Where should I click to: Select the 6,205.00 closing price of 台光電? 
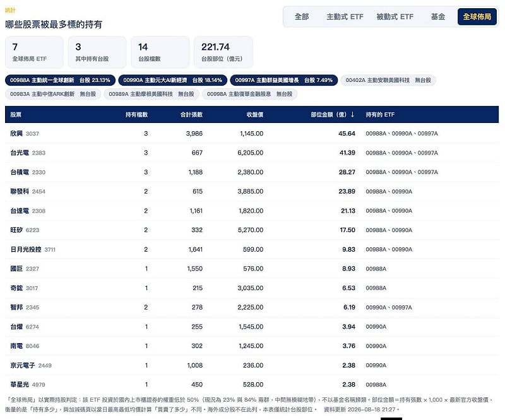click(x=250, y=153)
